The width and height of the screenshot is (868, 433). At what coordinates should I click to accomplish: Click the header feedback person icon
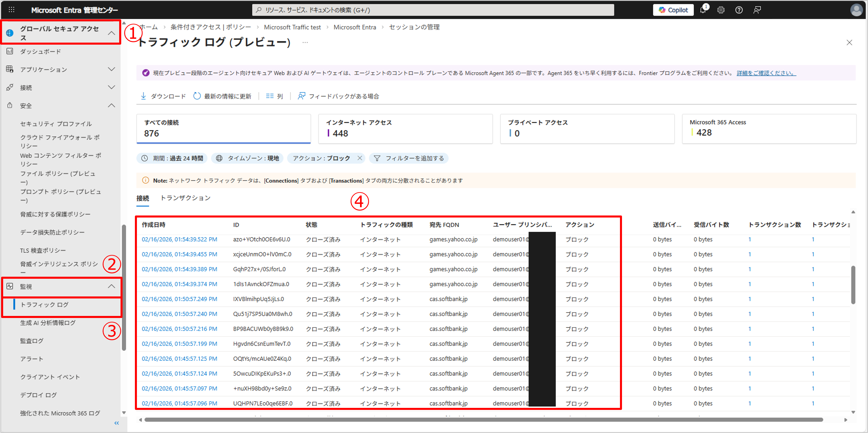click(757, 10)
